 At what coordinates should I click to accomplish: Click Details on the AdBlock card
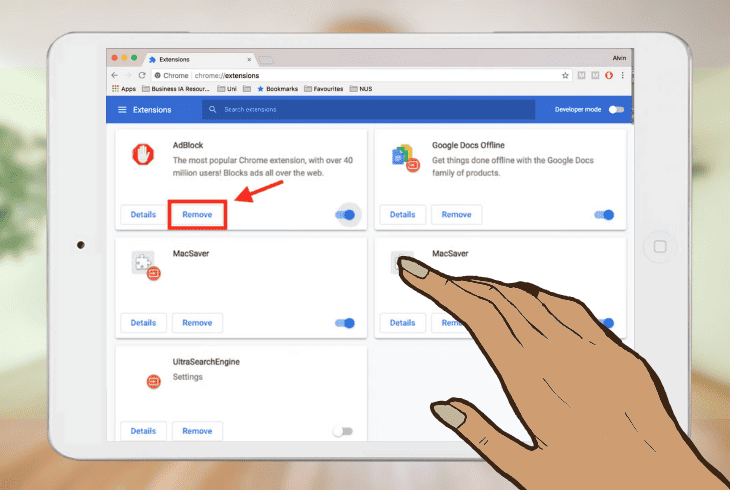(x=143, y=215)
